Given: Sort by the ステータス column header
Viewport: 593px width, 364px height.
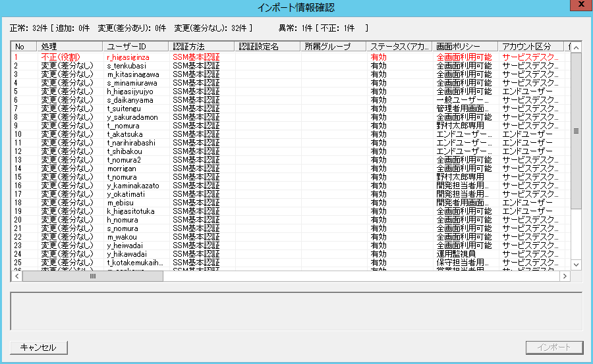Looking at the screenshot, I should click(x=399, y=47).
